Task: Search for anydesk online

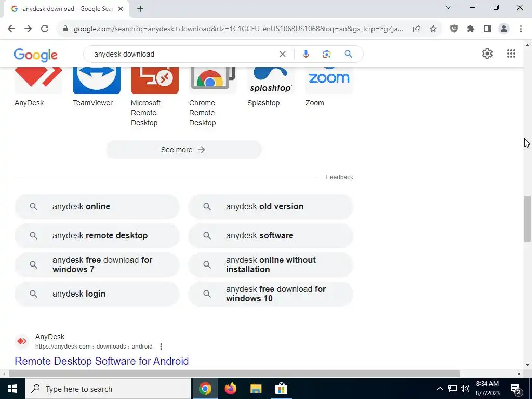Action: (97, 207)
